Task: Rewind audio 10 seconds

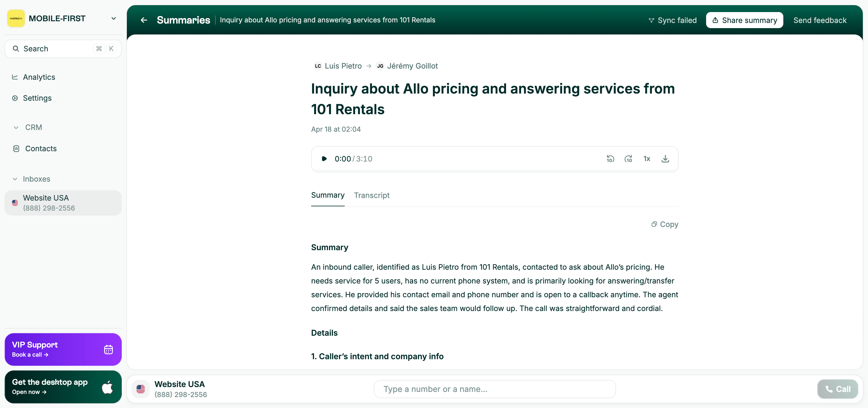Action: pyautogui.click(x=610, y=159)
